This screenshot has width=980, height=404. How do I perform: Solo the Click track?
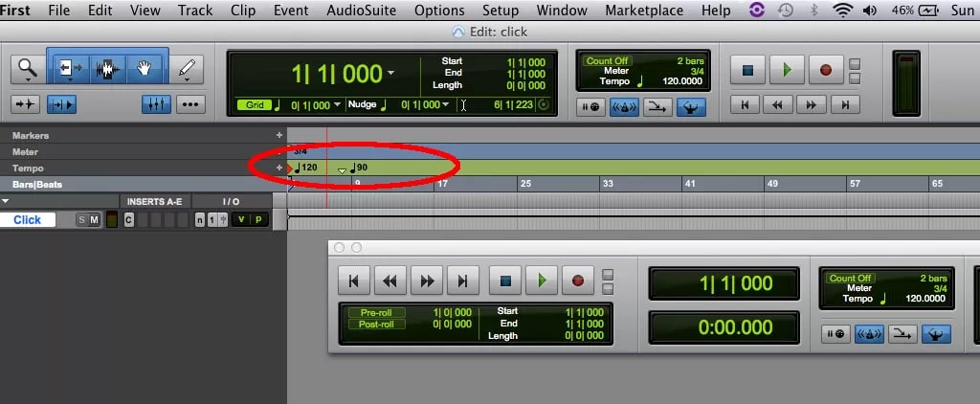(x=81, y=219)
